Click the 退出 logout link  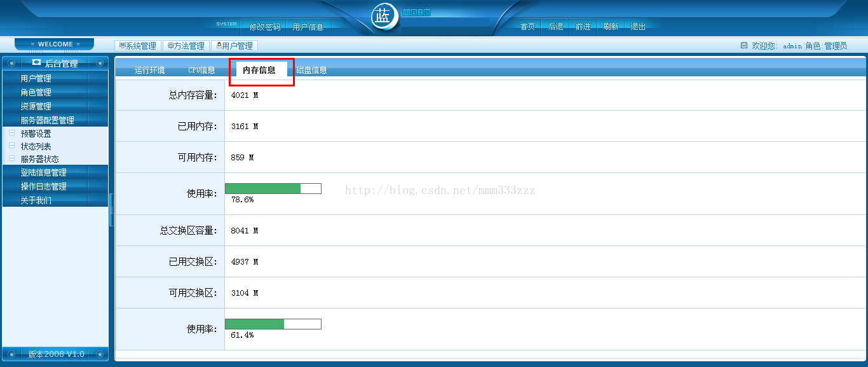(x=638, y=27)
